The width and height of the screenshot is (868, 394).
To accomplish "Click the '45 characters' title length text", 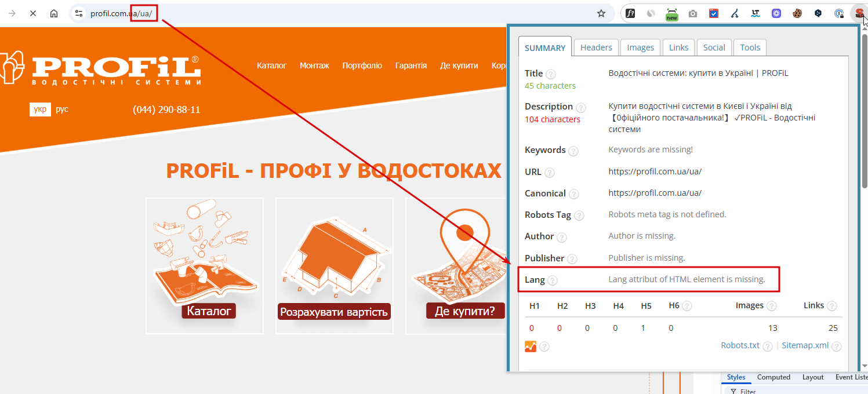I will 550,86.
